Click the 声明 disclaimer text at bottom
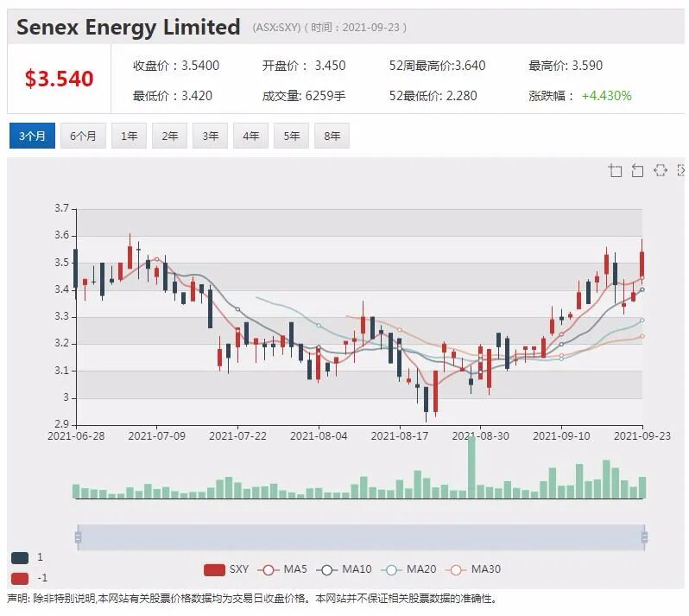 252,599
